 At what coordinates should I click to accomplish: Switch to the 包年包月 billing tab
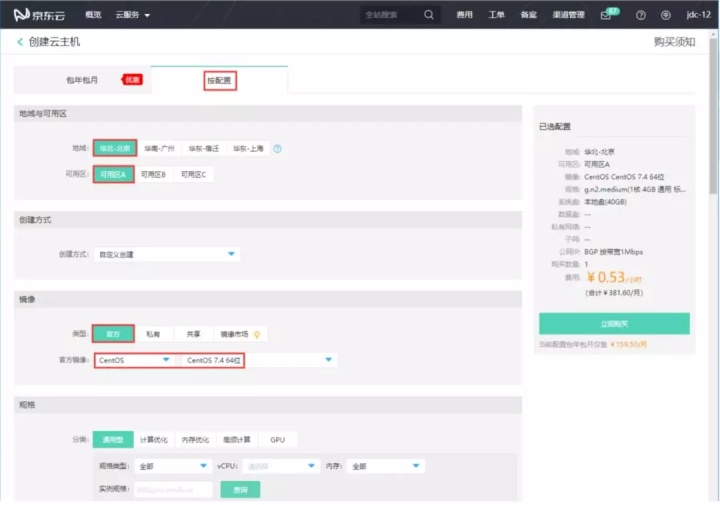[x=82, y=80]
